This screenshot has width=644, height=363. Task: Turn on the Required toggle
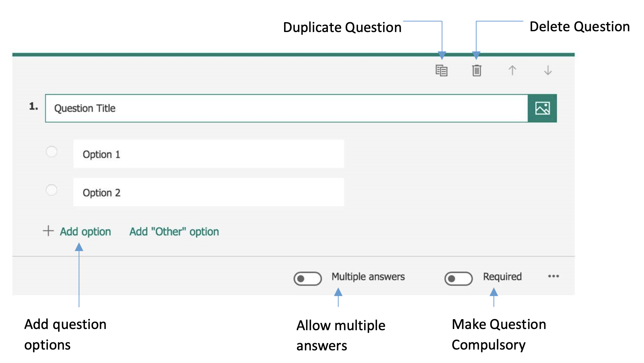tap(458, 279)
